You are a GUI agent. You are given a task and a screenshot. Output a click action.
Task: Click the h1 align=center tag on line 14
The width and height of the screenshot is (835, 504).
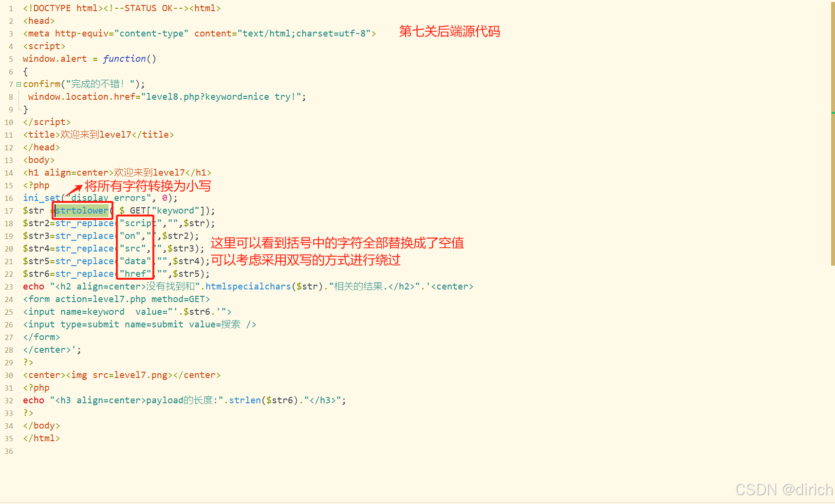point(68,173)
